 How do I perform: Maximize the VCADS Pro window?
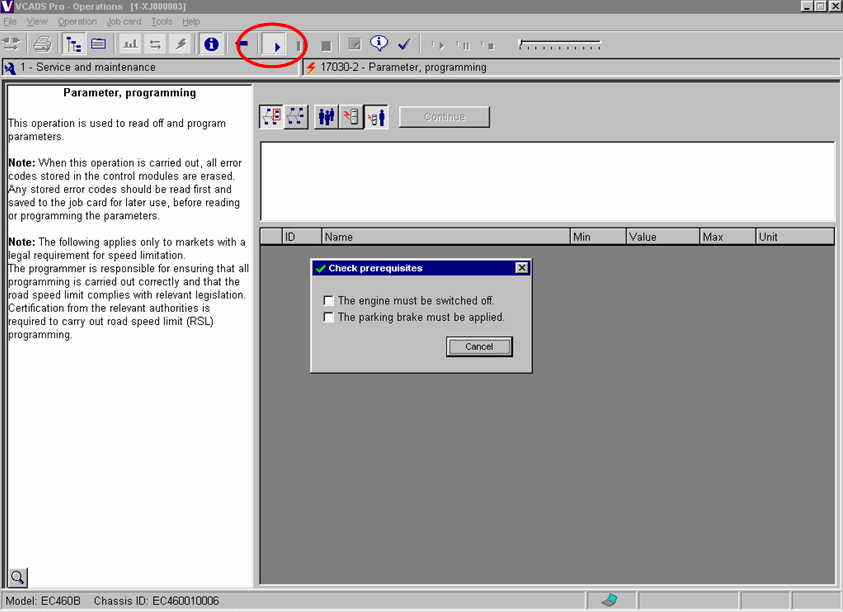point(820,6)
